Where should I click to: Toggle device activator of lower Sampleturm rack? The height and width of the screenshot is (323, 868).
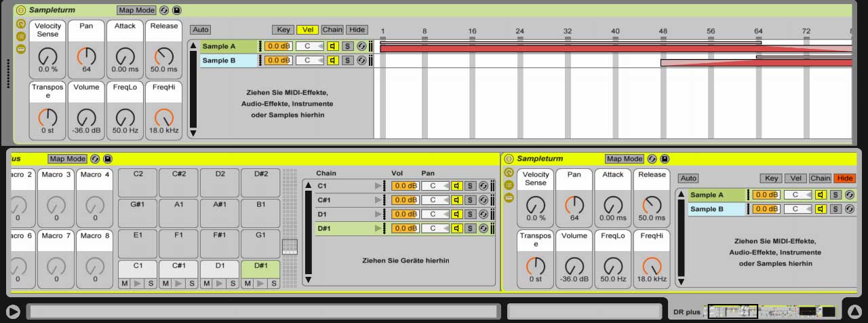click(509, 159)
